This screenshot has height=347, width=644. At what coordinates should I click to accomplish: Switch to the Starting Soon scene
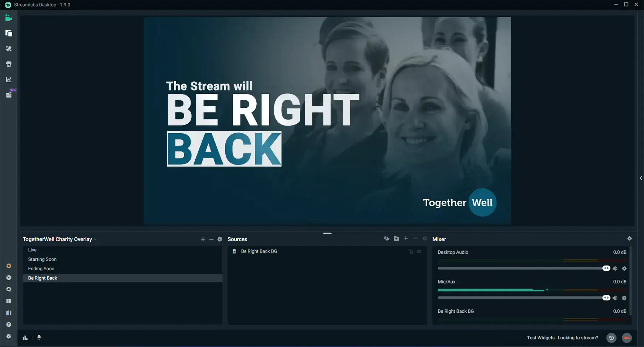(x=42, y=259)
